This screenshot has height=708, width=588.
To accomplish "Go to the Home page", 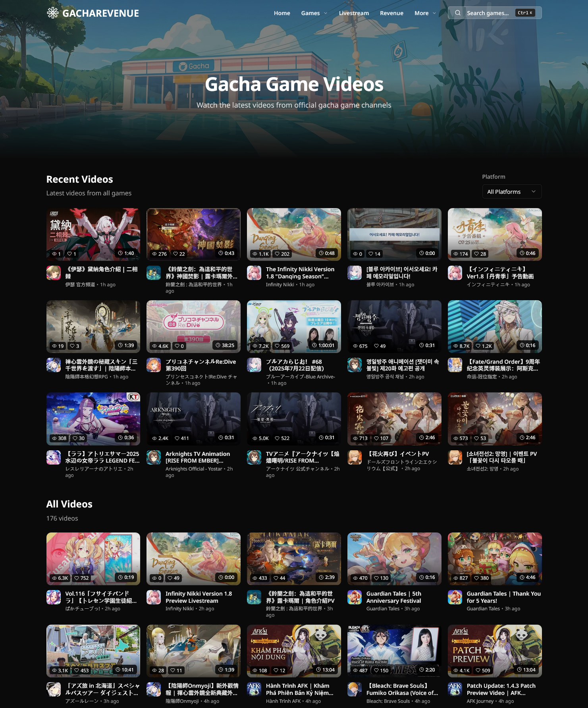I will tap(282, 13).
